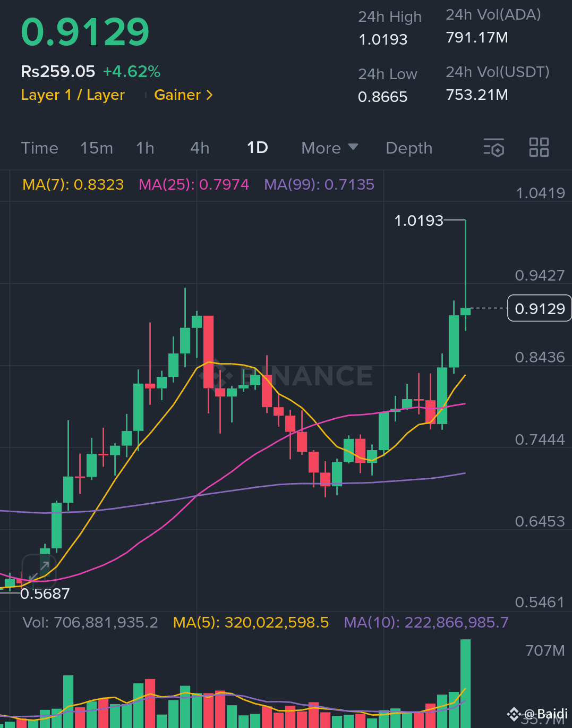The image size is (572, 728).
Task: Switch to the 15m interval tab
Action: [x=97, y=148]
